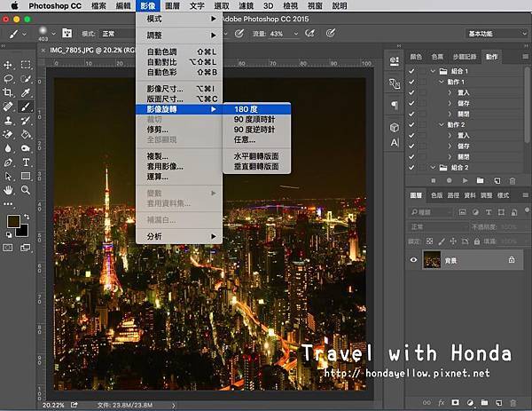Collapse the 組合 2 action set
Viewport: 532px width, 411px height.
pyautogui.click(x=433, y=168)
